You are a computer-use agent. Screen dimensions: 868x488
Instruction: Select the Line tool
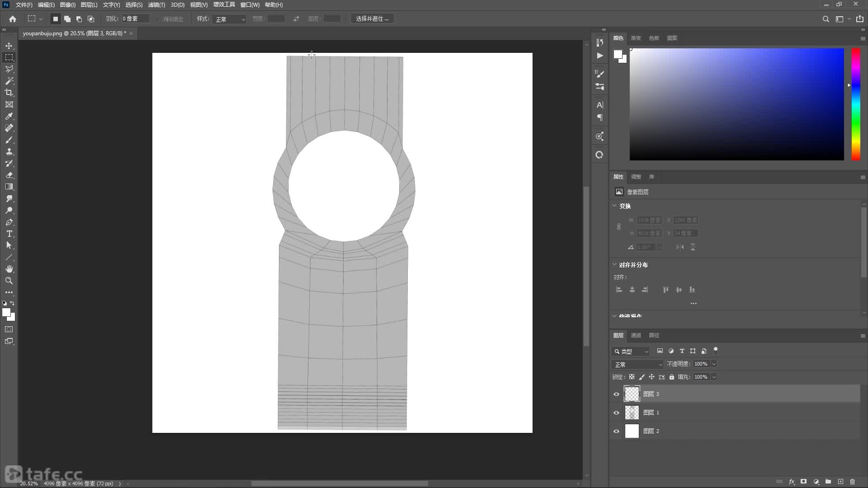pos(9,257)
